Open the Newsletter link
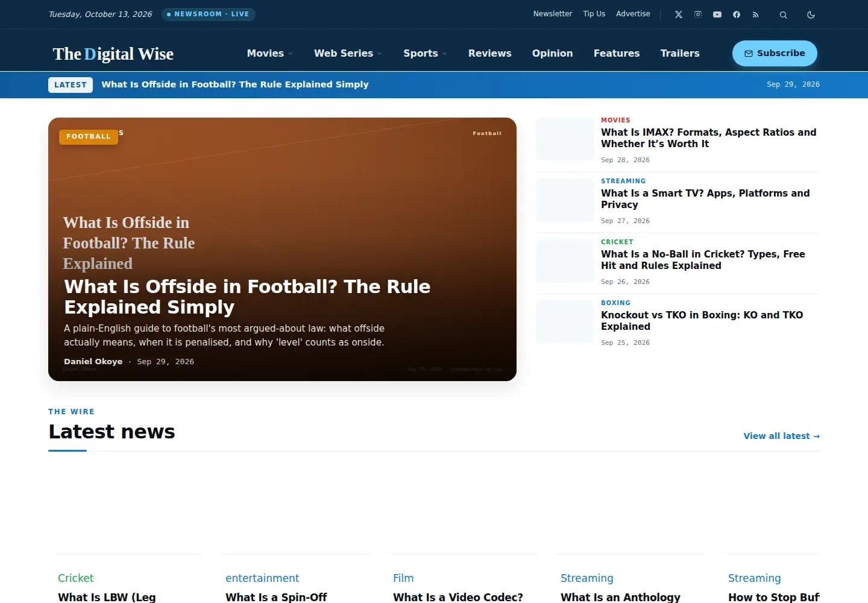This screenshot has height=603, width=868. tap(553, 14)
